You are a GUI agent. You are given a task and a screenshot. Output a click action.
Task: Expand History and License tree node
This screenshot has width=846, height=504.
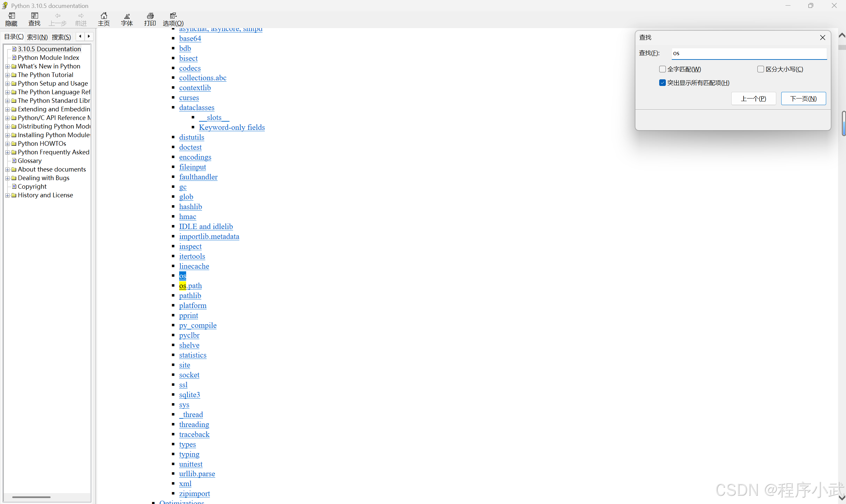coord(8,195)
